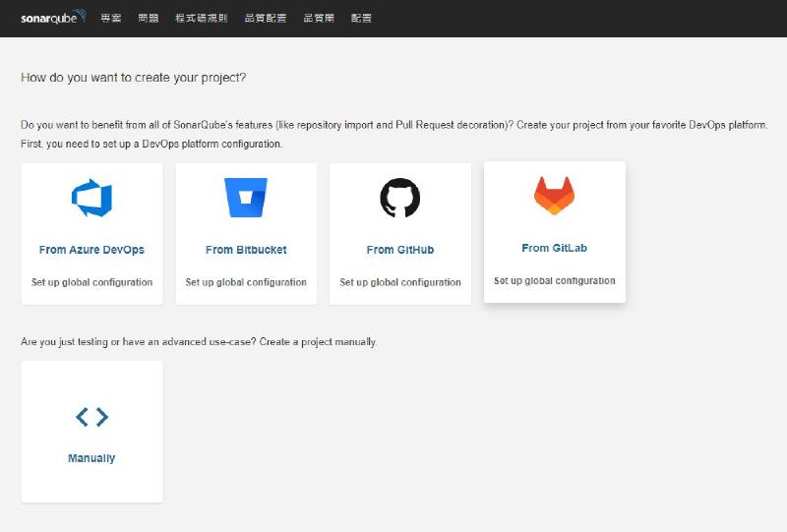This screenshot has width=787, height=532.
Task: Select the From GitHub label
Action: click(x=400, y=250)
